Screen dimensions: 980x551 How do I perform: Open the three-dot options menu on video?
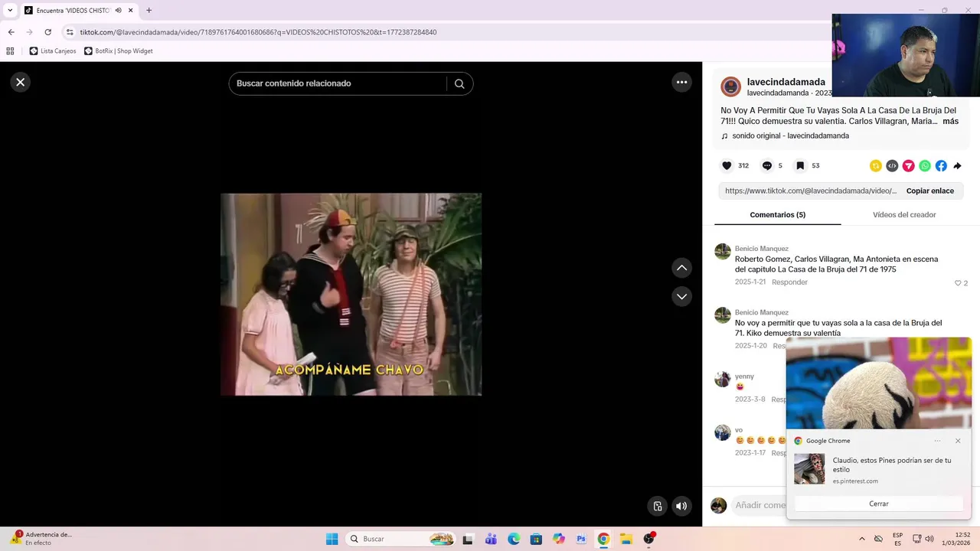click(681, 82)
